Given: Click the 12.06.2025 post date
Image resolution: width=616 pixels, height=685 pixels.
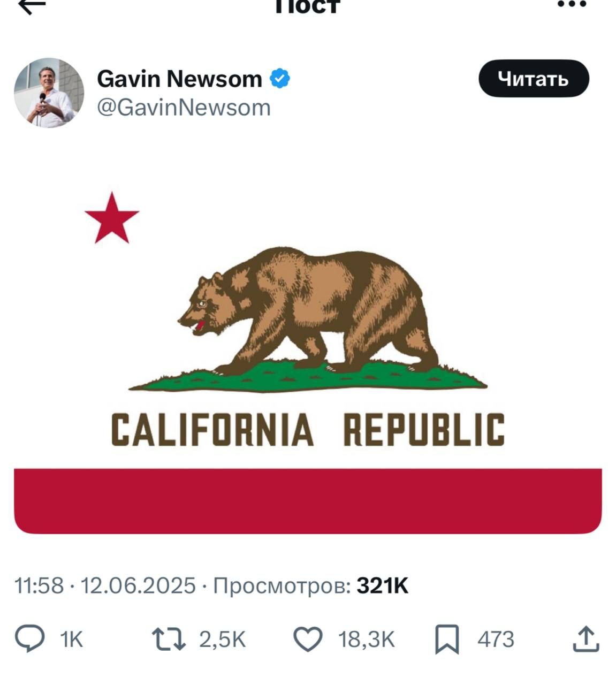Looking at the screenshot, I should [138, 585].
